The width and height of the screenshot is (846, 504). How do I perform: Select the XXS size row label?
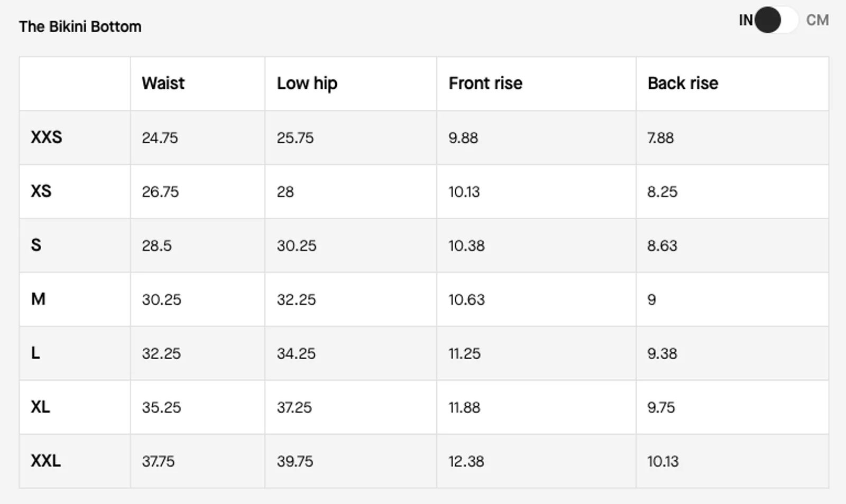coord(46,137)
